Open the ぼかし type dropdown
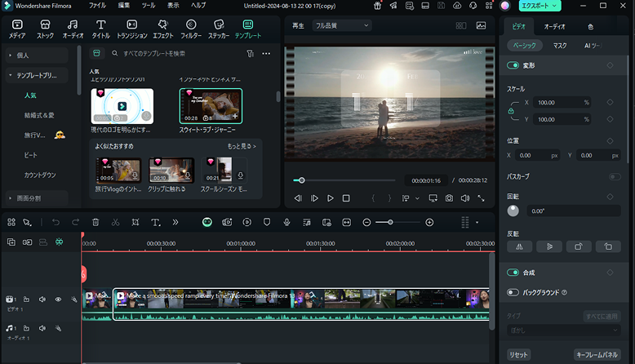 click(563, 330)
